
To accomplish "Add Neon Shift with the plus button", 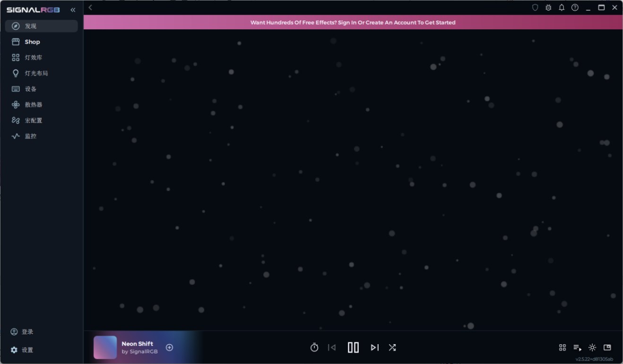I will click(169, 347).
